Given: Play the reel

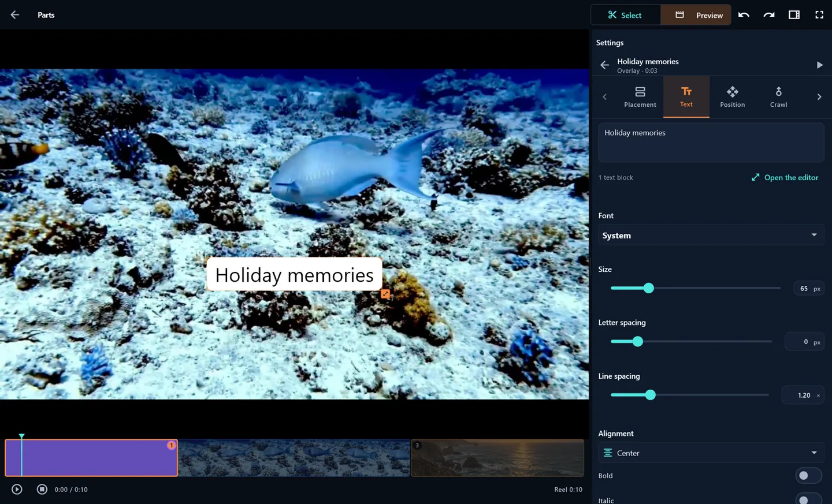Looking at the screenshot, I should click(x=17, y=490).
